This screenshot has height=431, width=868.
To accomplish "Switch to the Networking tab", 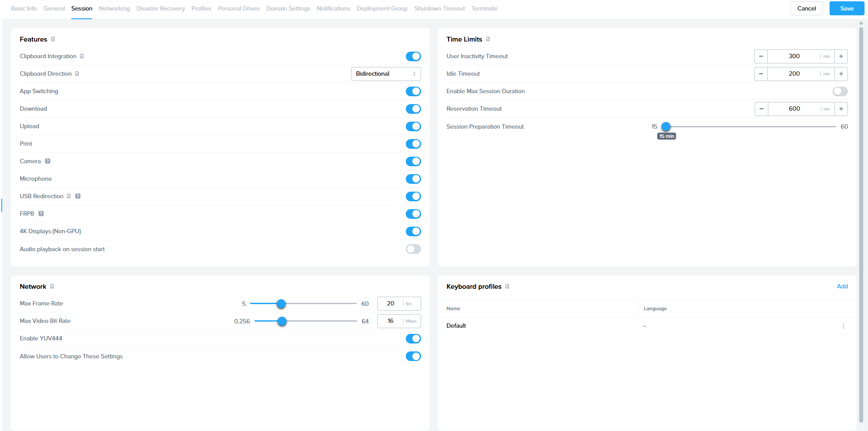I will [114, 9].
